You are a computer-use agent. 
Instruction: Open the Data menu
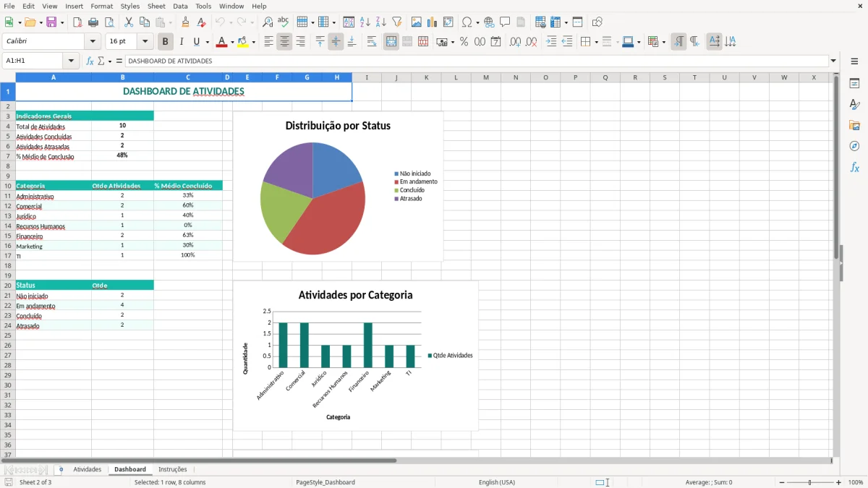click(180, 6)
